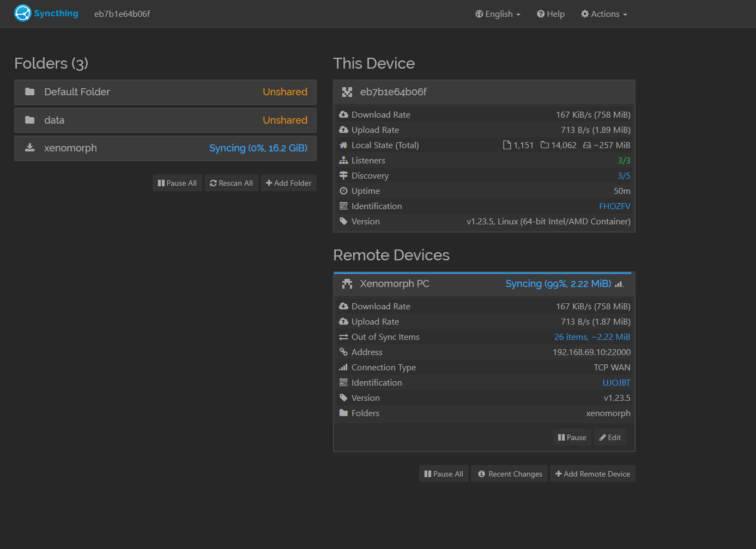This screenshot has height=549, width=756.
Task: Click the eb7b1e64b06f device identicon
Action: click(x=347, y=92)
